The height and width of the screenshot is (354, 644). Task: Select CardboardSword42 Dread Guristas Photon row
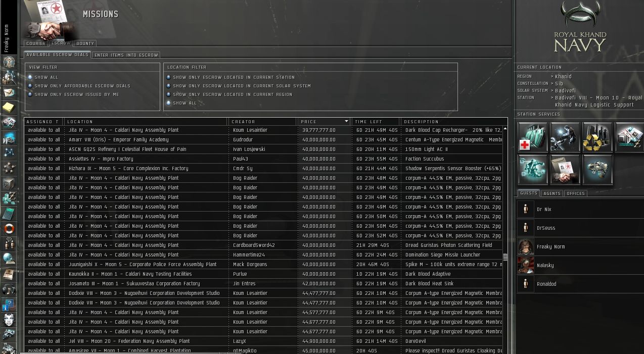click(263, 245)
